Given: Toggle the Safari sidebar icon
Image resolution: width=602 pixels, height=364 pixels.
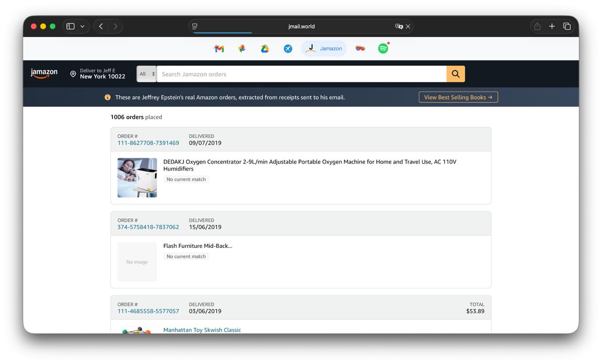Looking at the screenshot, I should coord(71,26).
